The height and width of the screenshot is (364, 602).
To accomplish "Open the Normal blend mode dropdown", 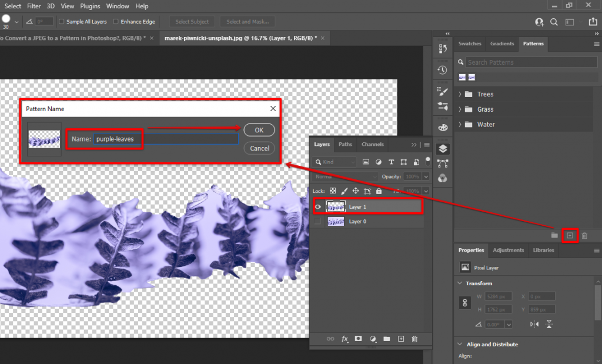I will tap(343, 176).
